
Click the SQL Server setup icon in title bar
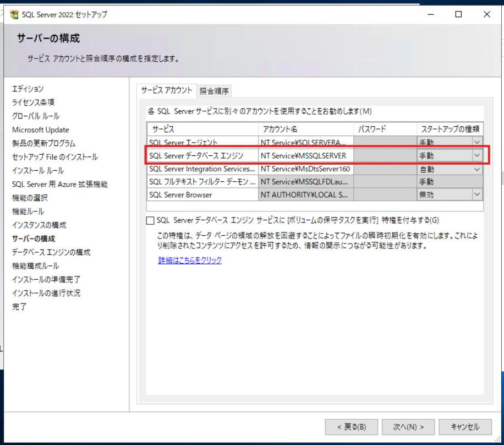click(x=14, y=14)
